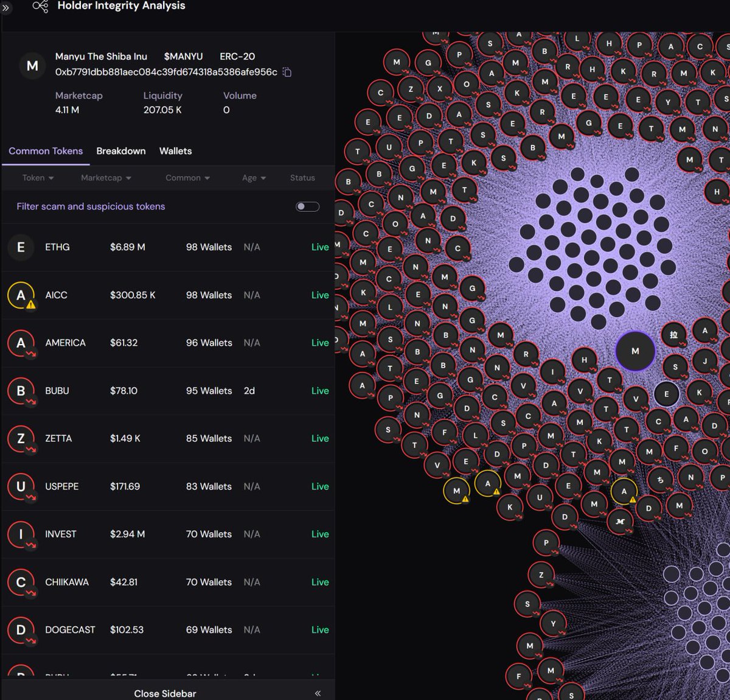Select Y node in lower cluster
Viewport: 730px width, 700px height.
553,624
